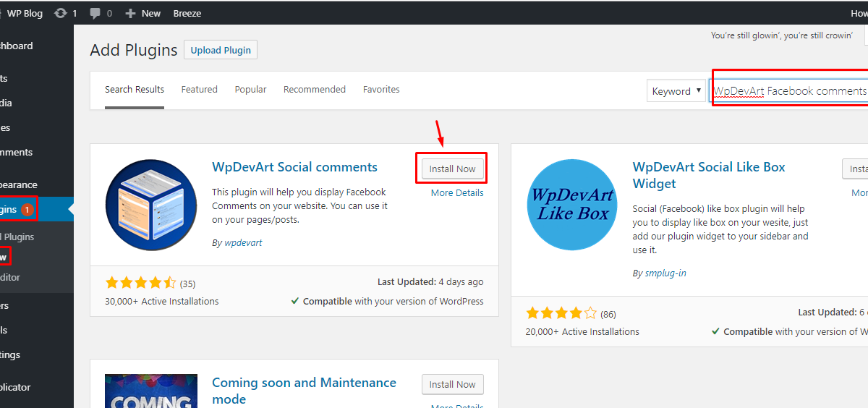
Task: Open the Appearance sidebar item
Action: click(19, 184)
